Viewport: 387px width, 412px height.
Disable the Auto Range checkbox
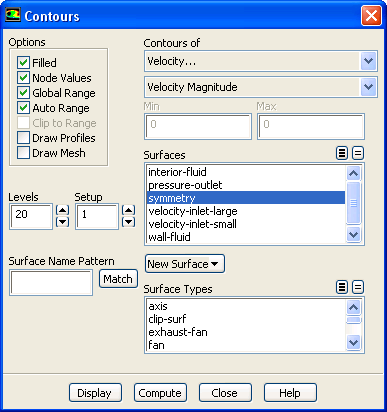point(23,108)
